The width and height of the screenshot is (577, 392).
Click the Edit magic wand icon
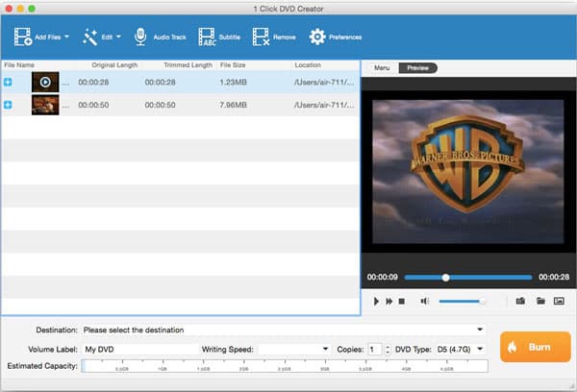coord(89,37)
